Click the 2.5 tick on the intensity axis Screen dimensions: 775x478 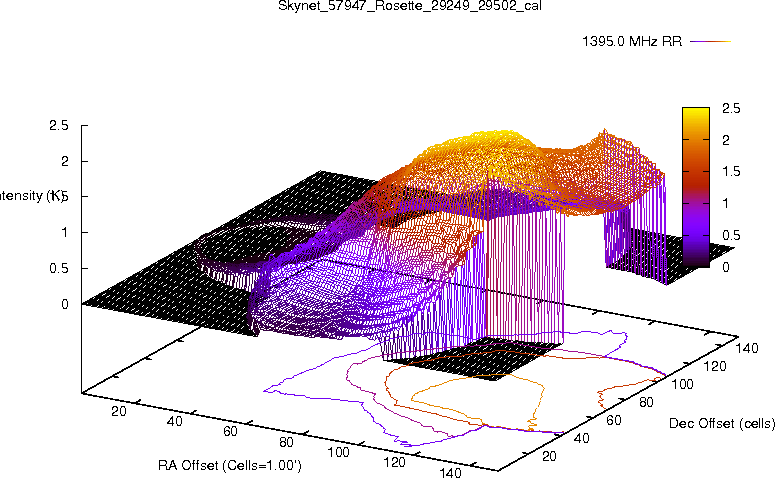[59, 126]
